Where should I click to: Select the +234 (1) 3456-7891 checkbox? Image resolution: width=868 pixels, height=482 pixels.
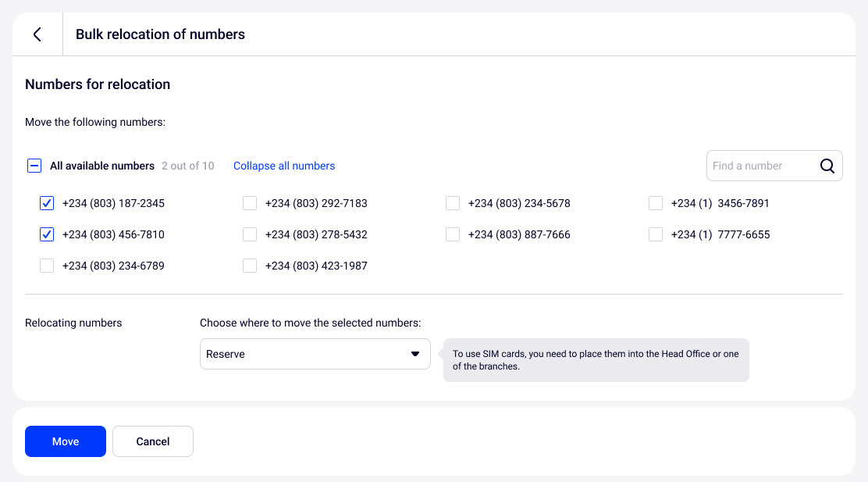coord(656,203)
